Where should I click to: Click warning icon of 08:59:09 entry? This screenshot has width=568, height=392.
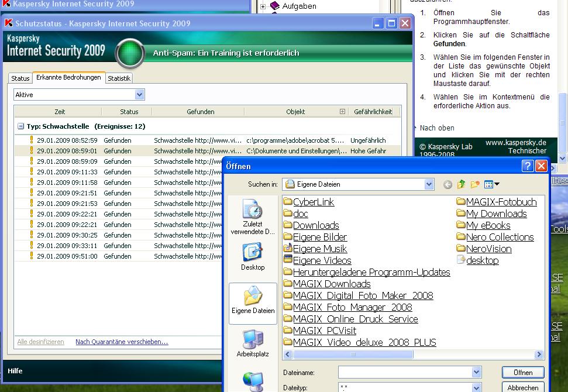coord(32,161)
